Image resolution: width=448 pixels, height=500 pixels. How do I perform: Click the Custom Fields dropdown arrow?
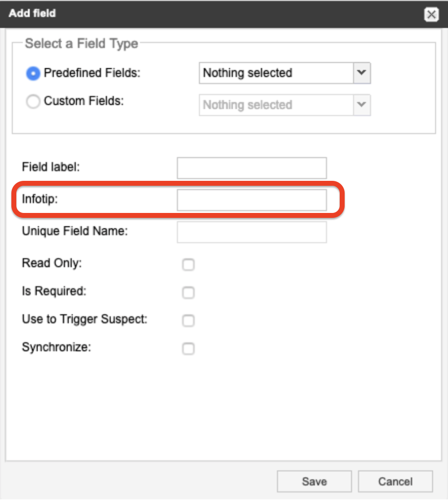coord(362,105)
